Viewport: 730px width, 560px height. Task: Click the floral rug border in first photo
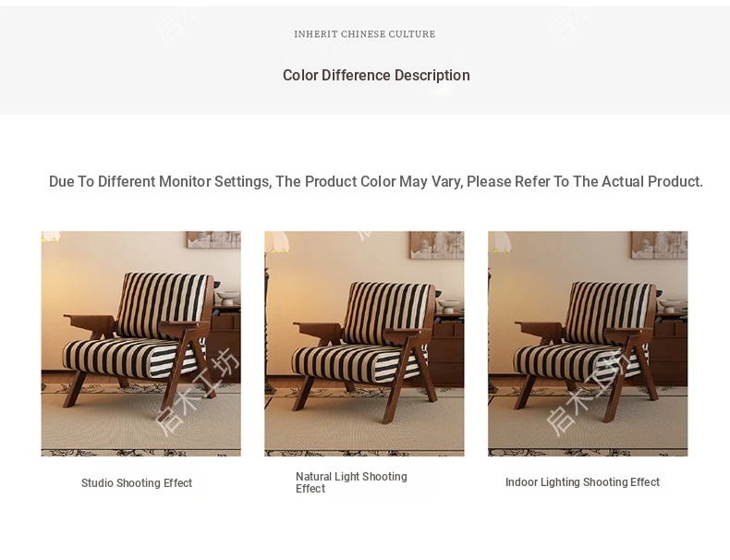(140, 451)
